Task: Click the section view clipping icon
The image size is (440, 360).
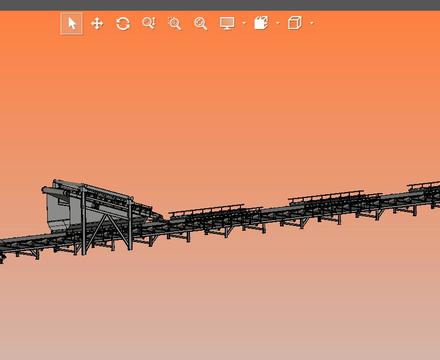Action: pos(261,23)
